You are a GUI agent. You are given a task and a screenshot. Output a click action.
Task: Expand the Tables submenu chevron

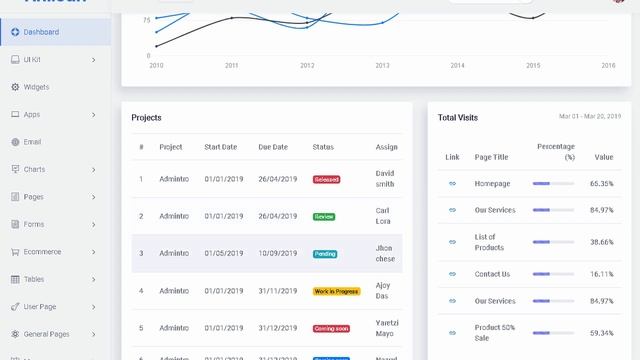point(93,280)
